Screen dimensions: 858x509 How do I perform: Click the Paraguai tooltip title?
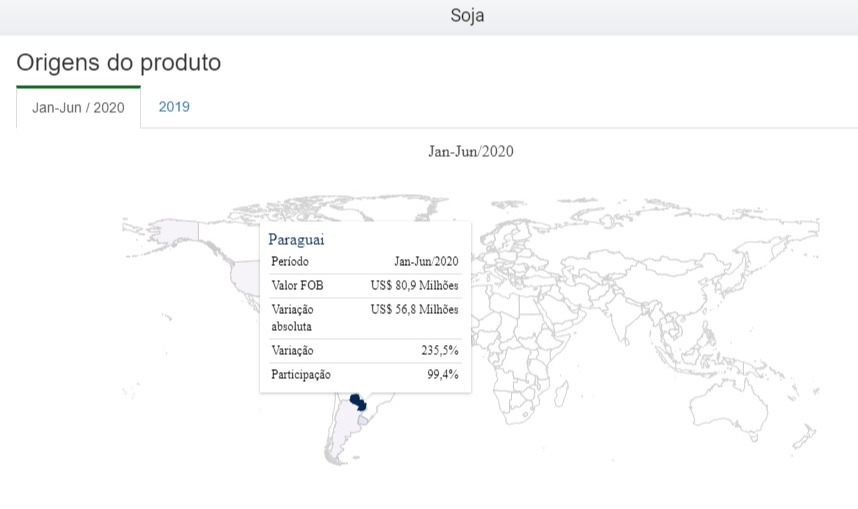click(296, 240)
